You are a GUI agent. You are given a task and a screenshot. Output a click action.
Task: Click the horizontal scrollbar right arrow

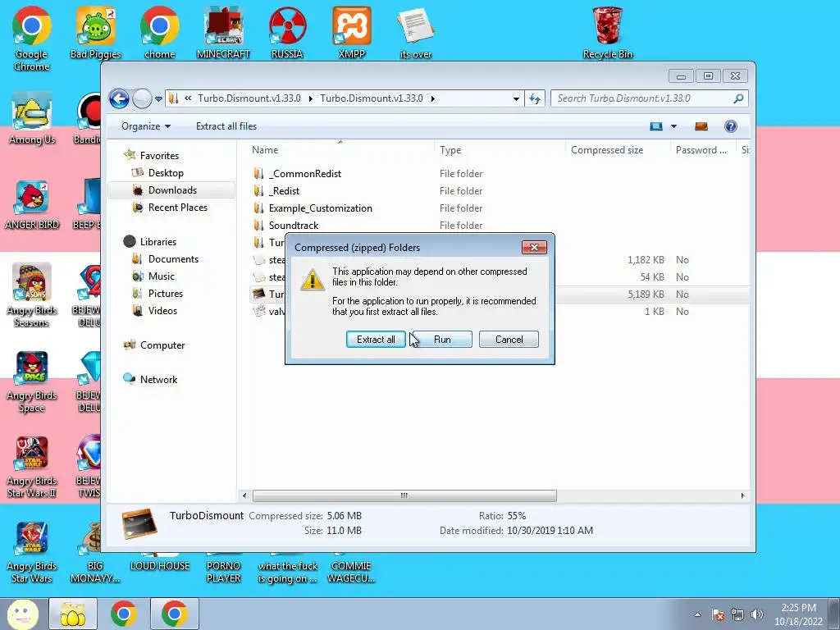[x=742, y=495]
